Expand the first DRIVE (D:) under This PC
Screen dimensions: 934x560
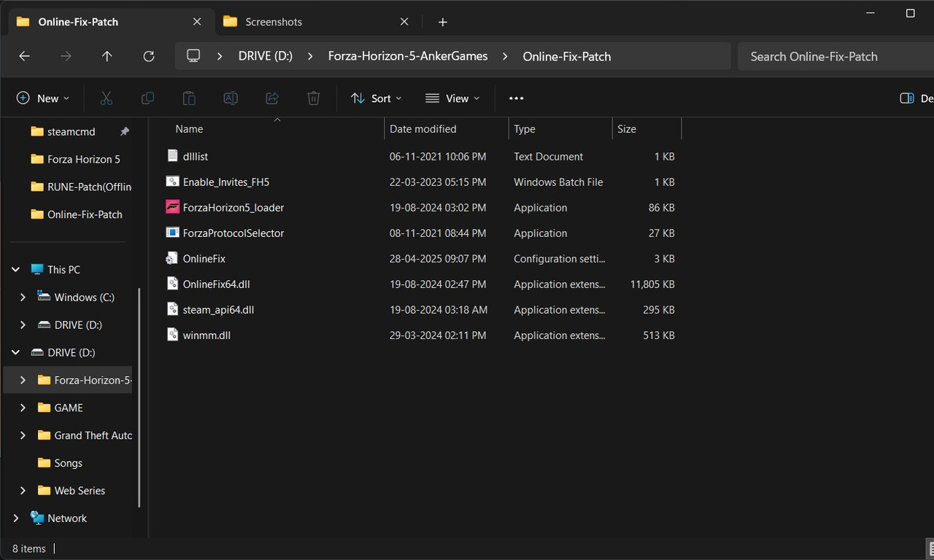tap(23, 325)
